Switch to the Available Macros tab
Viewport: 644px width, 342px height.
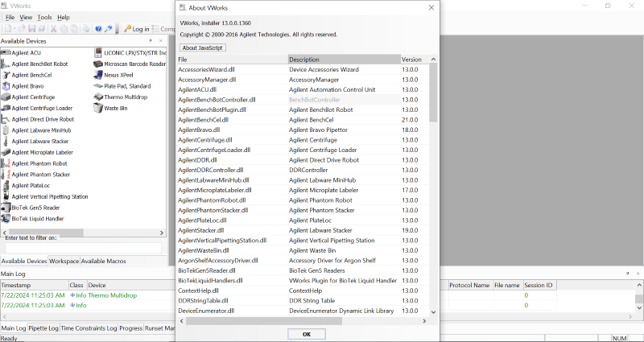click(103, 261)
